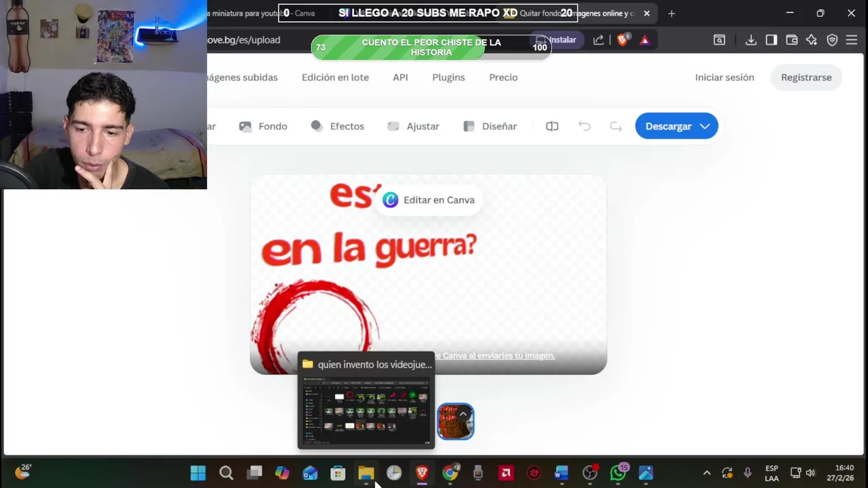Click the tab search icon in toolbar

coord(719,40)
